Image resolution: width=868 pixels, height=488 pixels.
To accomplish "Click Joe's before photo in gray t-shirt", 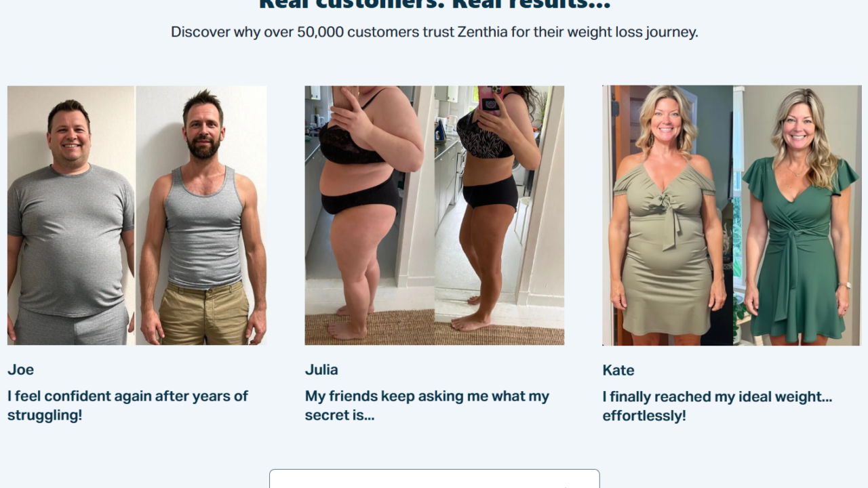I will point(71,216).
